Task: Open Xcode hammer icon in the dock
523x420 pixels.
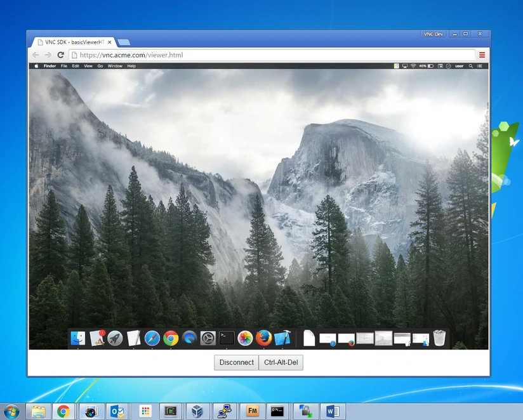Action: 282,338
